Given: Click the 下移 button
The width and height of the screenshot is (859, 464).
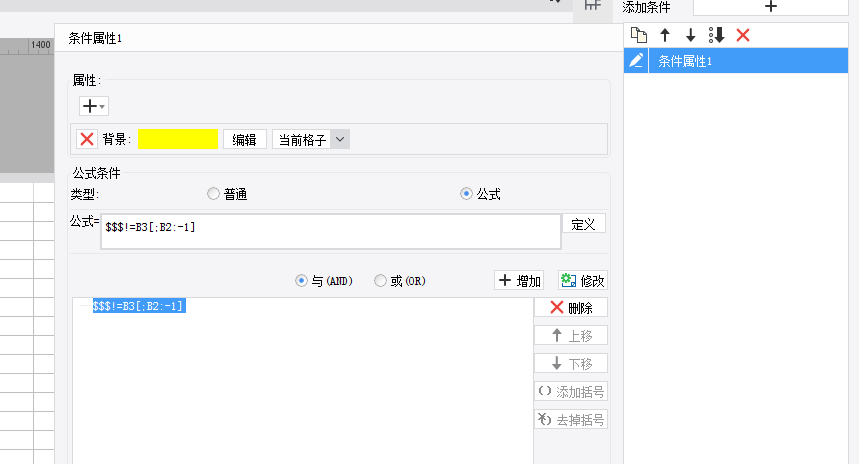Looking at the screenshot, I should pyautogui.click(x=571, y=364).
